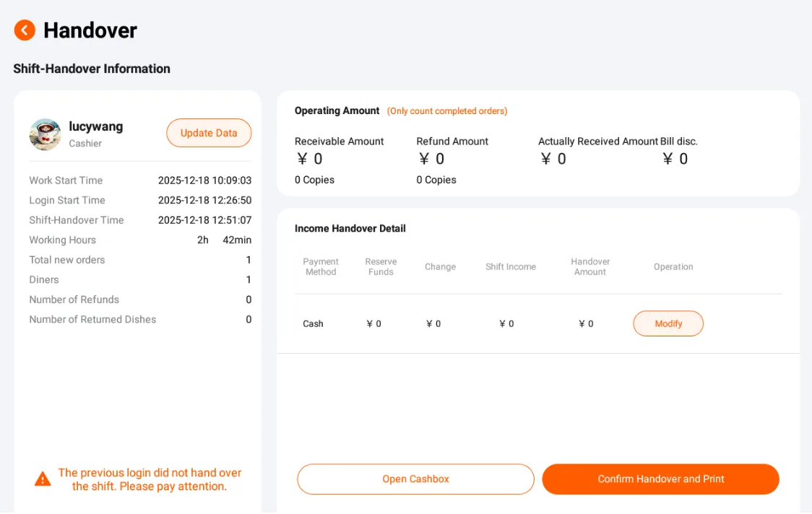Click the 'Only count completed orders' note

pos(447,110)
